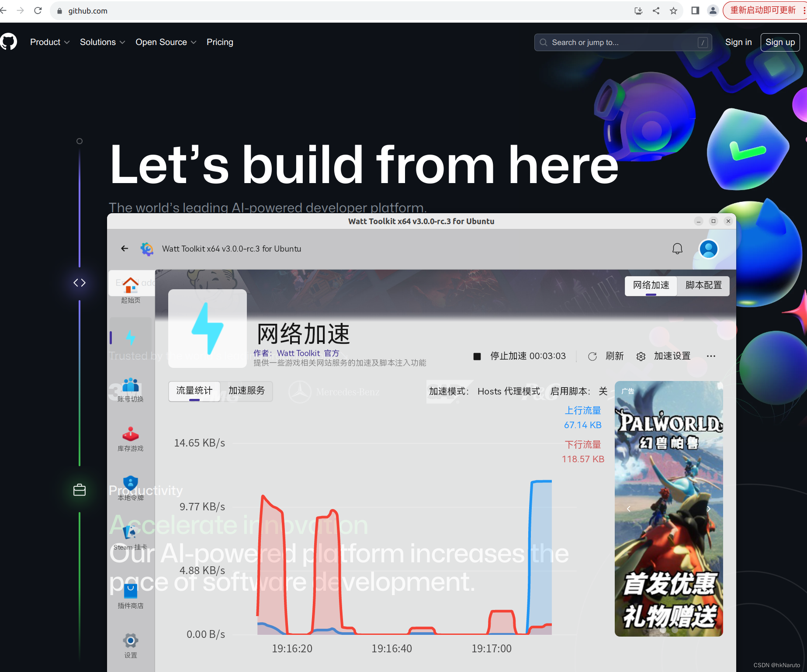Click the 刷新 button label
This screenshot has width=807, height=672.
pyautogui.click(x=615, y=356)
